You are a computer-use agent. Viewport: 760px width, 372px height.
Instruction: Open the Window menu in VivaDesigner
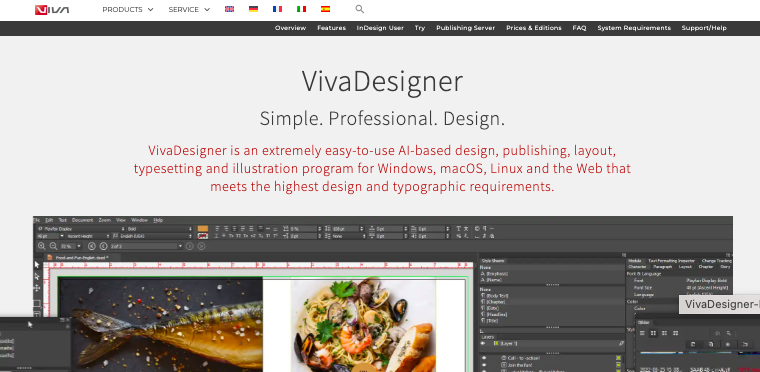tap(140, 220)
